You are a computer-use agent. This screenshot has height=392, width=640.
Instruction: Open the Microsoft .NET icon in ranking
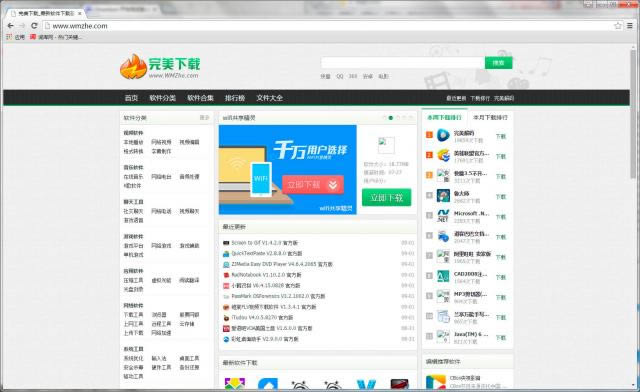[443, 216]
